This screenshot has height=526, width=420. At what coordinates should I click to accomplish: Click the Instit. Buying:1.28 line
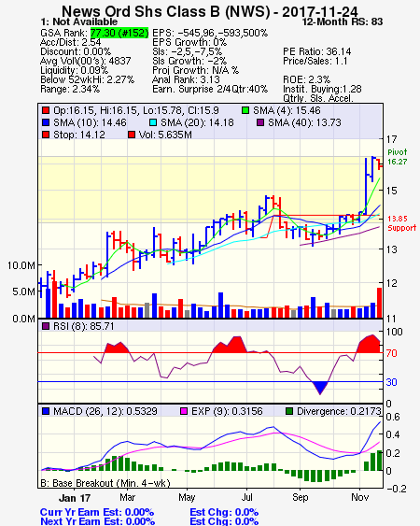[x=322, y=90]
